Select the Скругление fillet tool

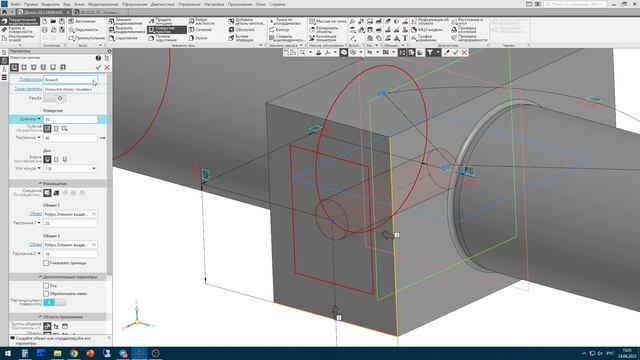(123, 38)
